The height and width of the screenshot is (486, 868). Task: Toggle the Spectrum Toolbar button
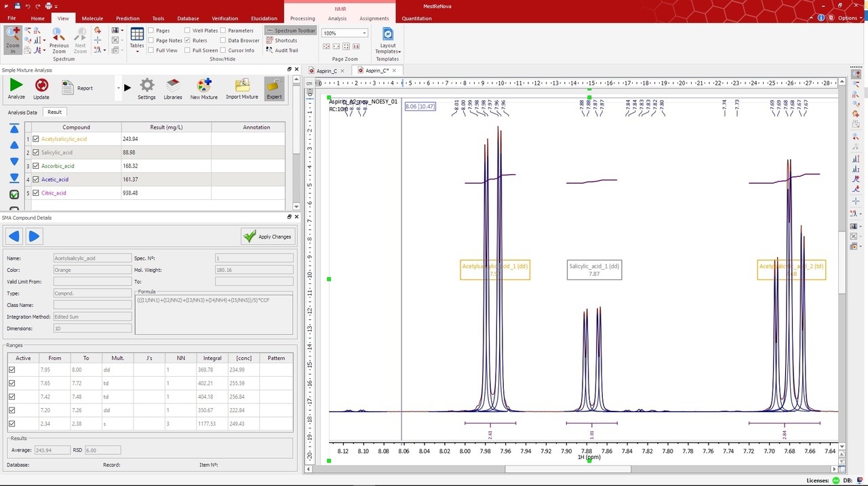pyautogui.click(x=290, y=31)
